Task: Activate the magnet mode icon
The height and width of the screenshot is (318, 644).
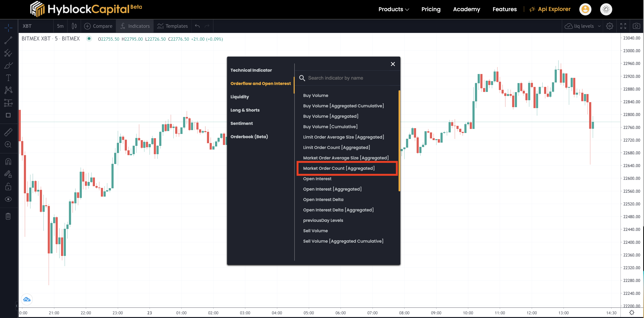Action: [x=8, y=162]
